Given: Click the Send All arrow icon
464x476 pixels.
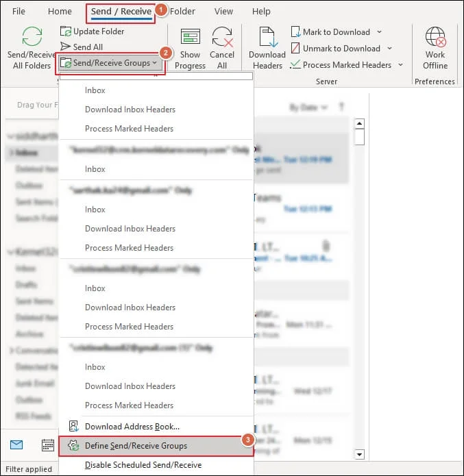Looking at the screenshot, I should [65, 47].
